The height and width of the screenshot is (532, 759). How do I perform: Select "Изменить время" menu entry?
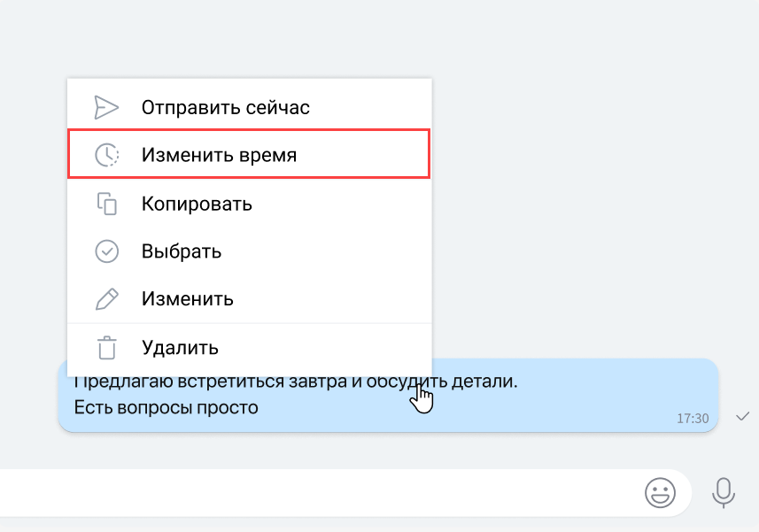pos(219,155)
